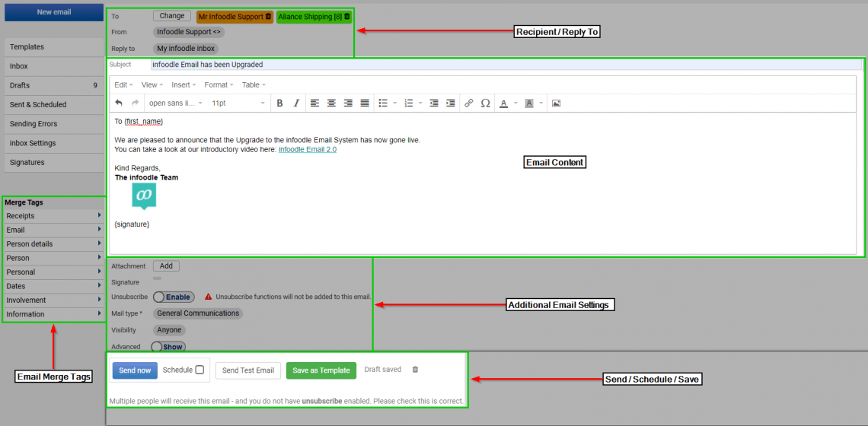
Task: Open the Edit menu
Action: click(123, 84)
